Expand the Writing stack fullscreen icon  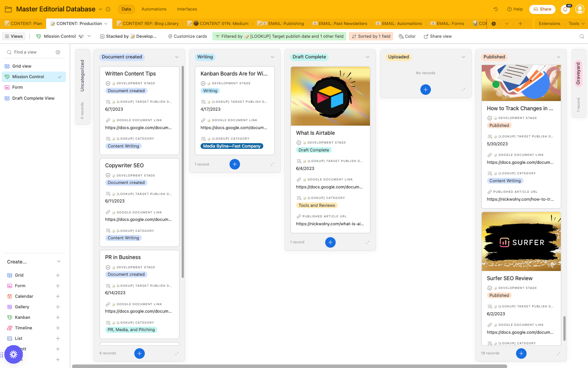click(272, 164)
